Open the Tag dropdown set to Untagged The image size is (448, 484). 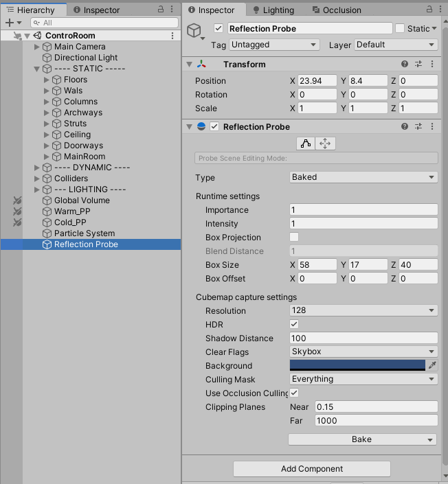tap(274, 45)
